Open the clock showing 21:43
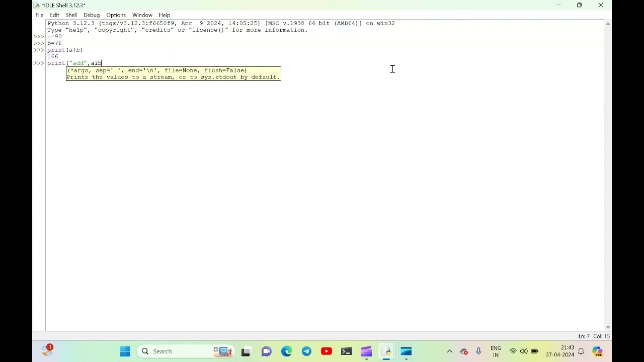 [560, 351]
